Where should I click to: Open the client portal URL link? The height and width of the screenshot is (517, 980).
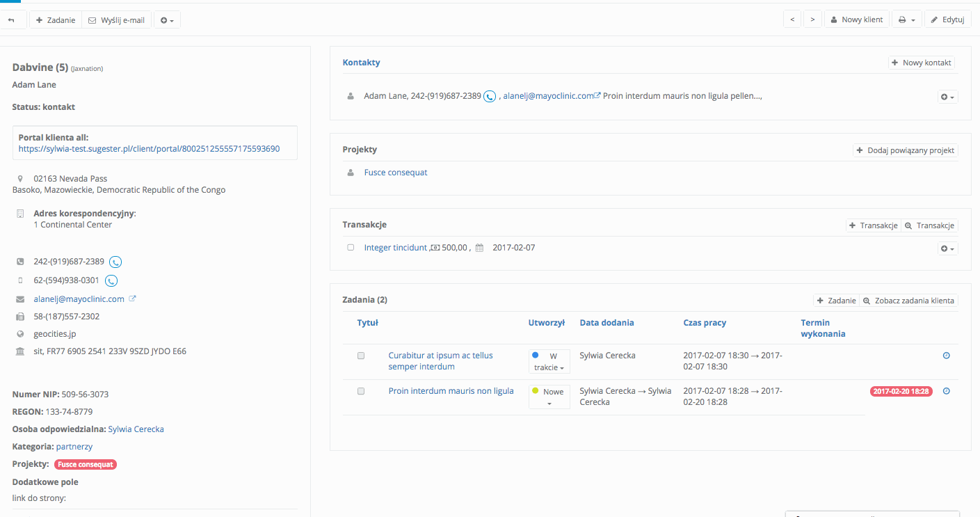[x=149, y=149]
